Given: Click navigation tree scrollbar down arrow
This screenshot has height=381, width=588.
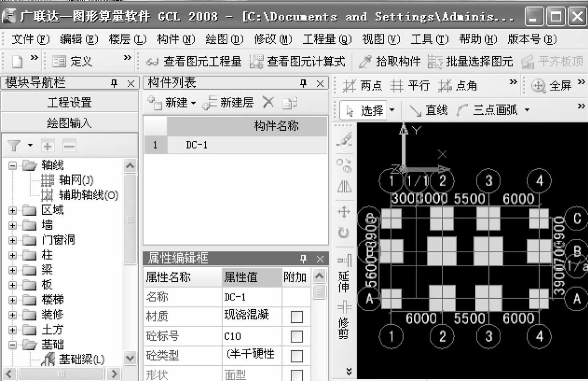Looking at the screenshot, I should pyautogui.click(x=130, y=358).
